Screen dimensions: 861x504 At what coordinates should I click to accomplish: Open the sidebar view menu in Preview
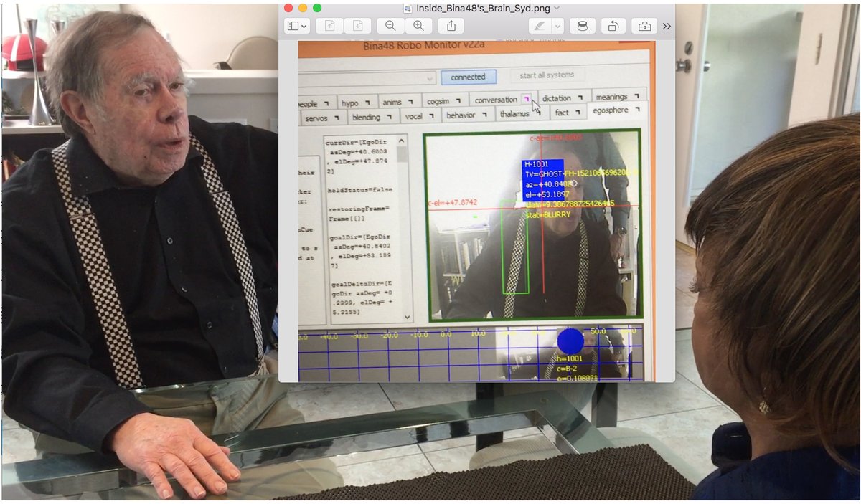[x=297, y=26]
